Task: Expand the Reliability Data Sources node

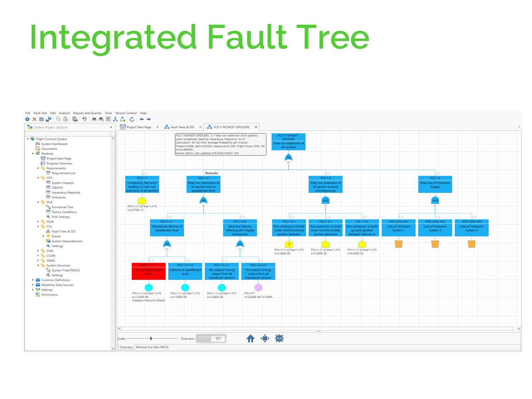Action: pyautogui.click(x=33, y=285)
